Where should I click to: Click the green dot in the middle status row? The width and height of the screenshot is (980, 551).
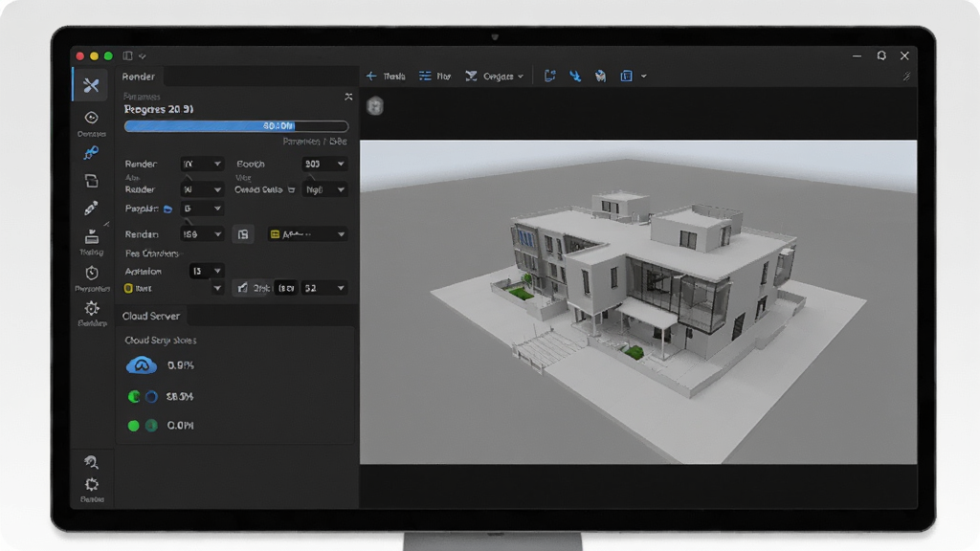pos(134,396)
